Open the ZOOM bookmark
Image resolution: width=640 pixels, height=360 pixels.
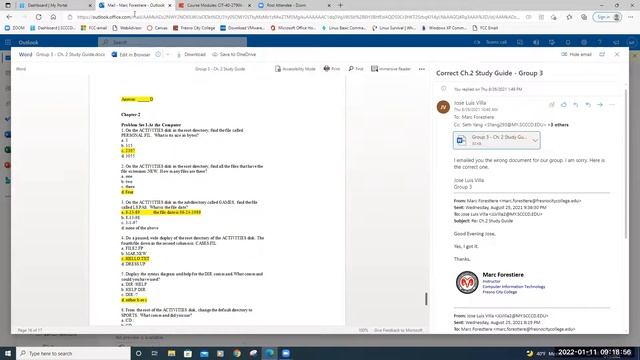point(15,28)
